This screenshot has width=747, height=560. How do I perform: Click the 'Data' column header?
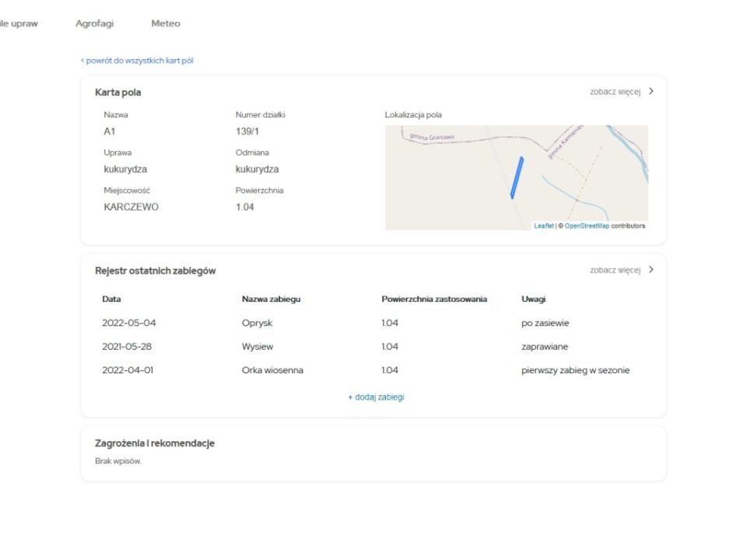[x=111, y=299]
